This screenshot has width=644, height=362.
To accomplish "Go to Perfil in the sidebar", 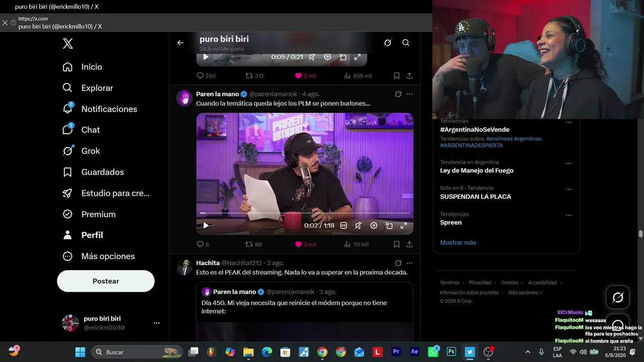I will point(83,235).
